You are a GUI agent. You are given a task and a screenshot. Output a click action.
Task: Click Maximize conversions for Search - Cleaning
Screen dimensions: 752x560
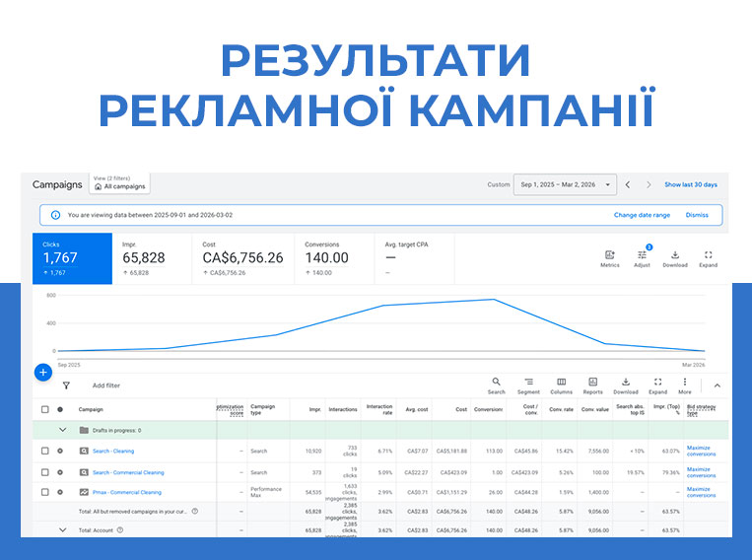click(x=701, y=452)
